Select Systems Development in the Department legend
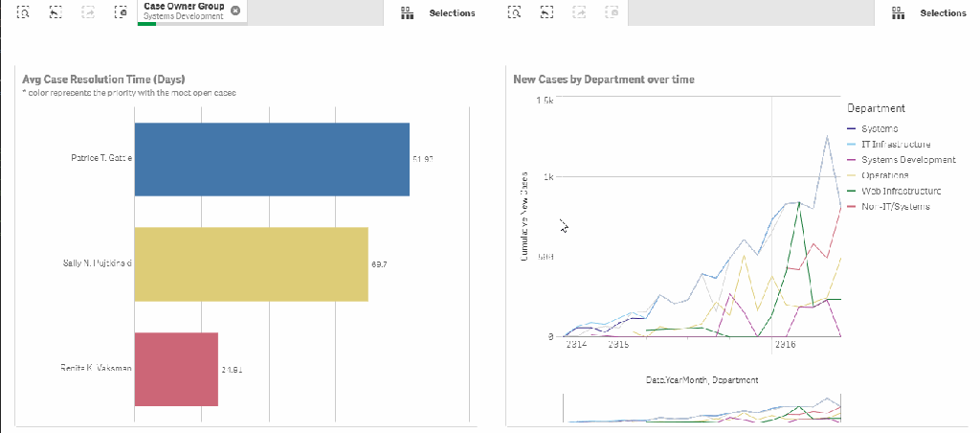Screen dimensions: 980x433 pos(907,160)
